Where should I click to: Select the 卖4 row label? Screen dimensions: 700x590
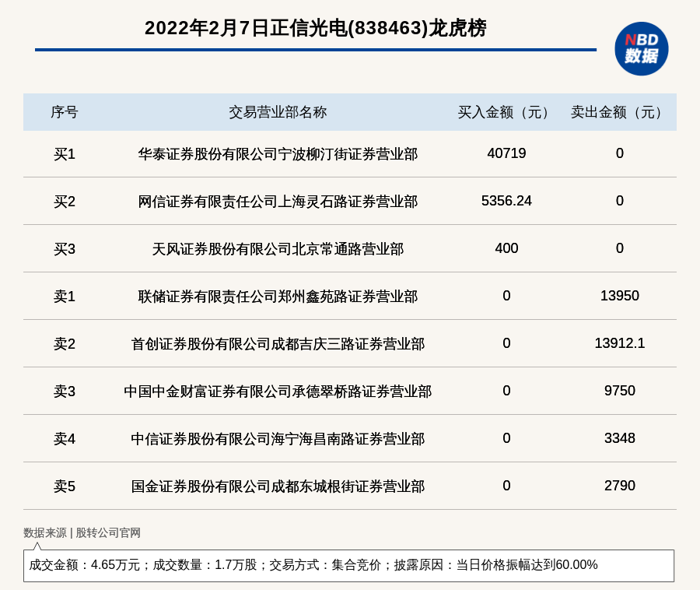(x=65, y=438)
